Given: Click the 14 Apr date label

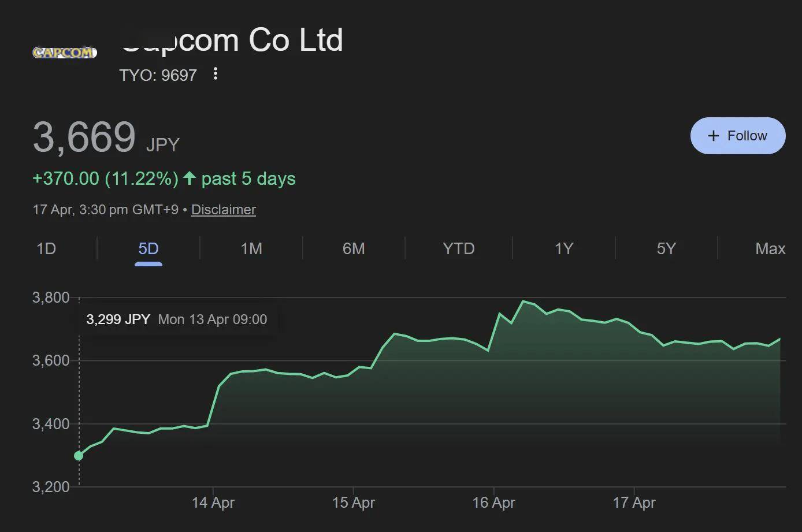Looking at the screenshot, I should (x=213, y=503).
